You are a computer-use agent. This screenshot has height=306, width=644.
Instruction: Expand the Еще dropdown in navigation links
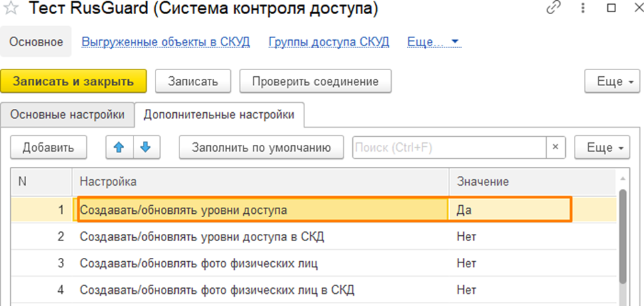tap(434, 42)
